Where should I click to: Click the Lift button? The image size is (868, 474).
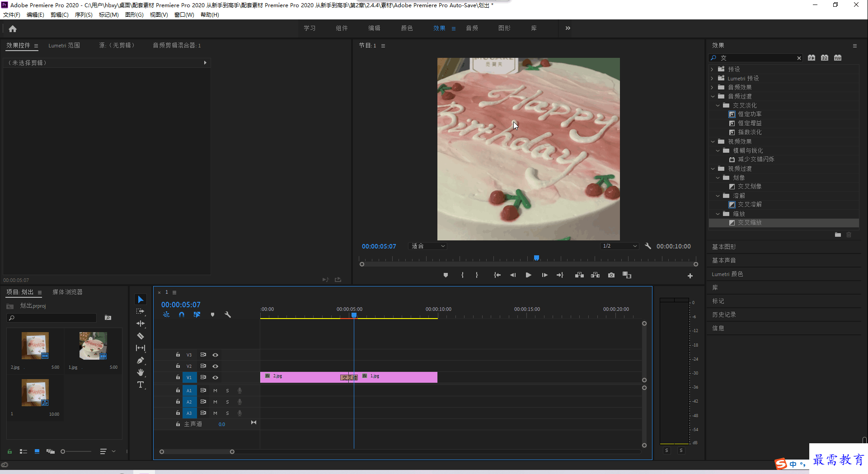579,275
